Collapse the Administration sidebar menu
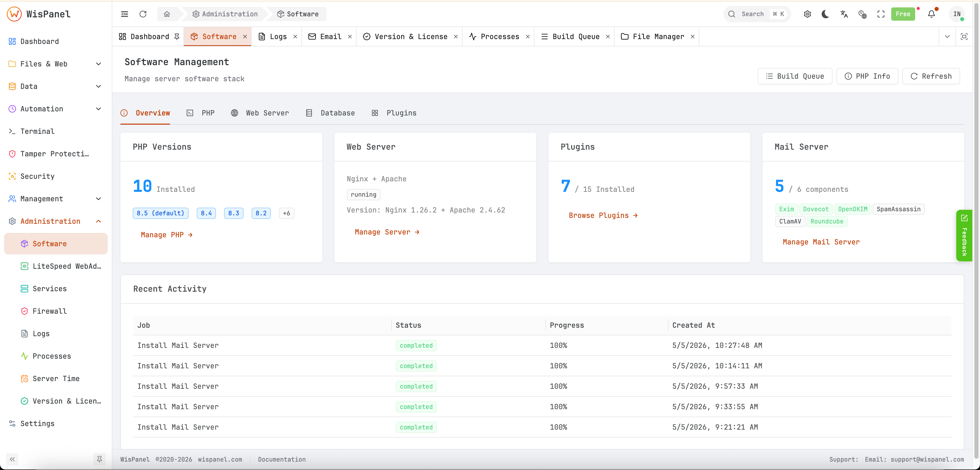The width and height of the screenshot is (980, 470). [56, 221]
